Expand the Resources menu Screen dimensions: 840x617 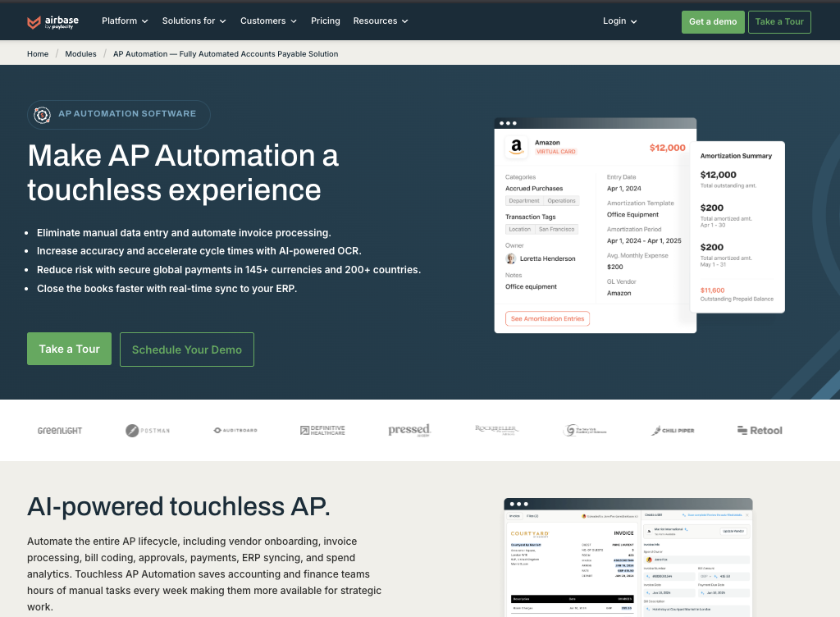[x=381, y=21]
